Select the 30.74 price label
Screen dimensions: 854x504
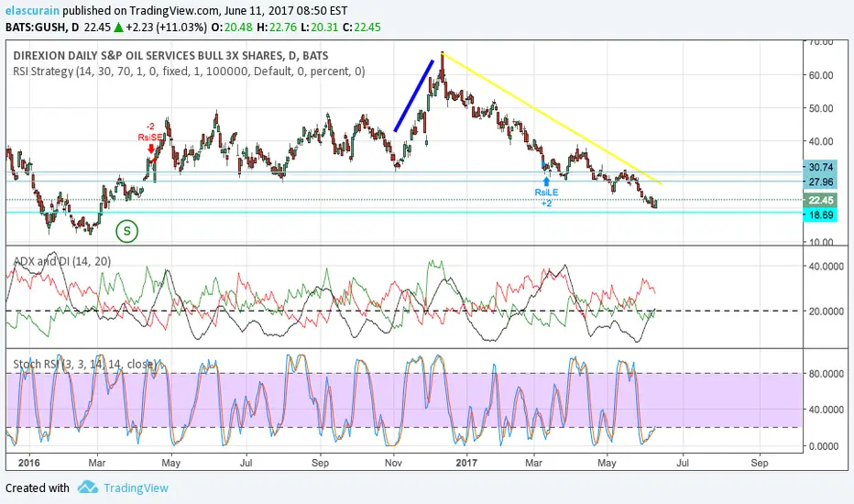(820, 168)
